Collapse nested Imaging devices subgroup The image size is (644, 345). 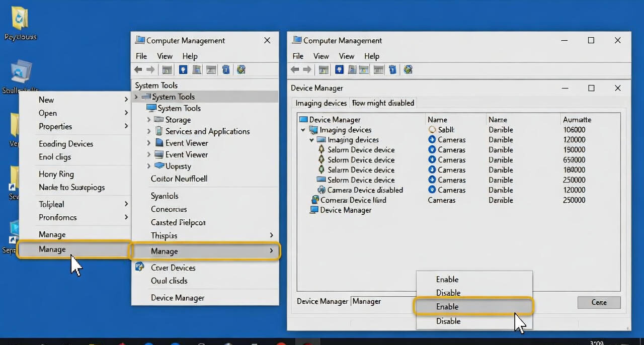[x=312, y=140]
